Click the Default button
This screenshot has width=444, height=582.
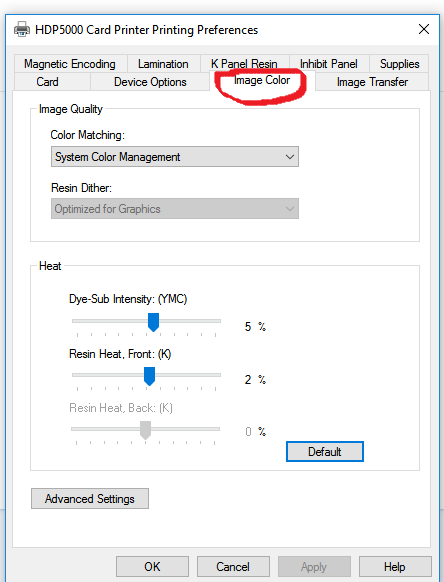click(325, 452)
